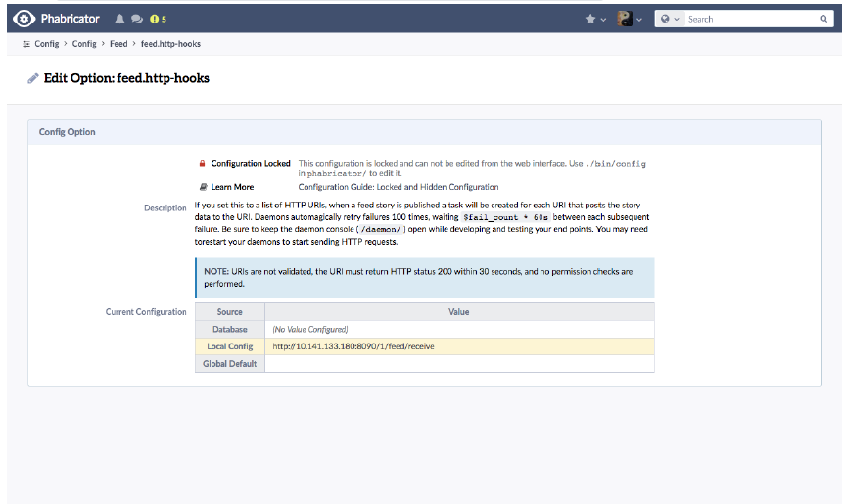This screenshot has height=504, width=847.
Task: Go to Feed breadcrumb
Action: pos(118,44)
